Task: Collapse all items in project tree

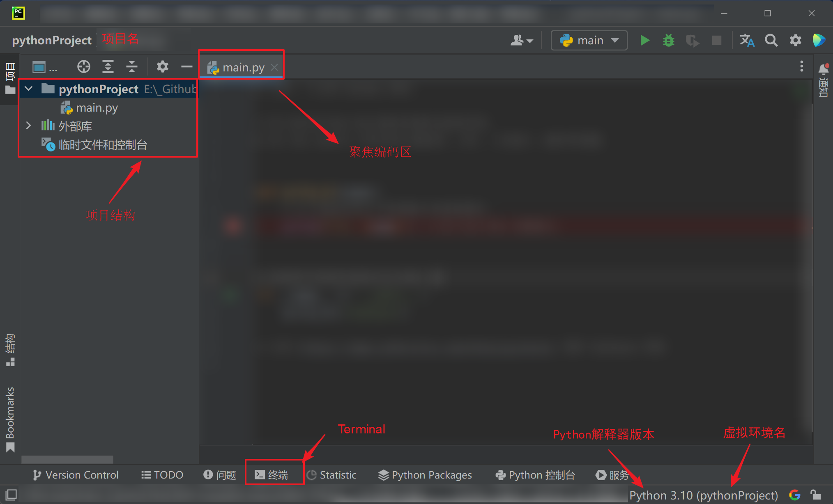Action: 132,66
